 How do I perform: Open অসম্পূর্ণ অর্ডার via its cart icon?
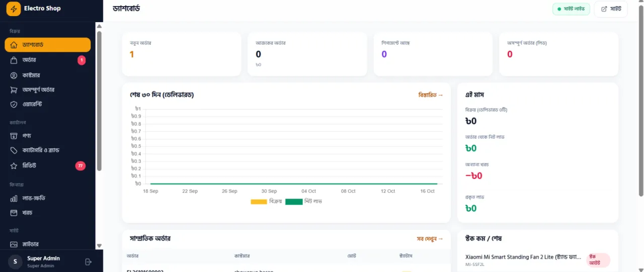coord(14,89)
